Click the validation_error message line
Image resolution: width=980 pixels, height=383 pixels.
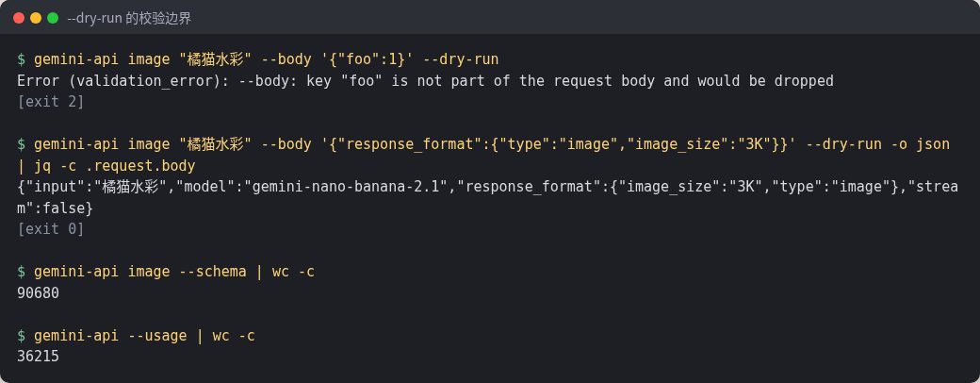click(x=425, y=81)
